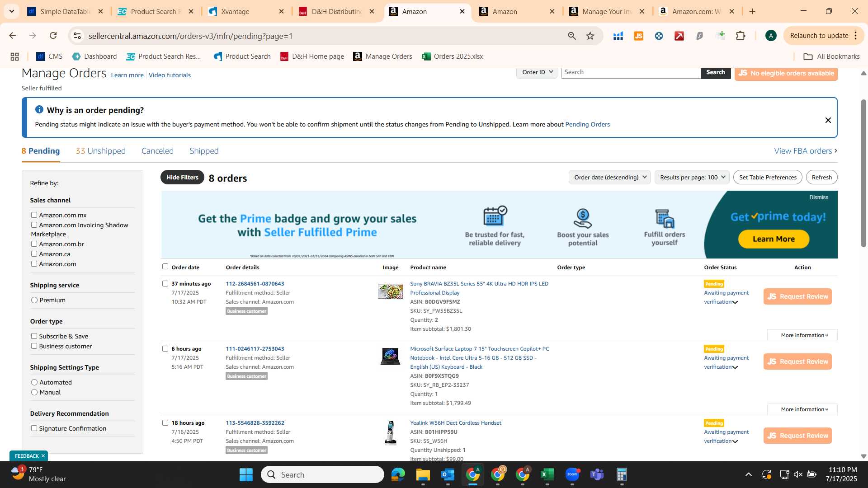Image resolution: width=868 pixels, height=488 pixels.
Task: Click the orange JS extension icon
Action: (638, 36)
